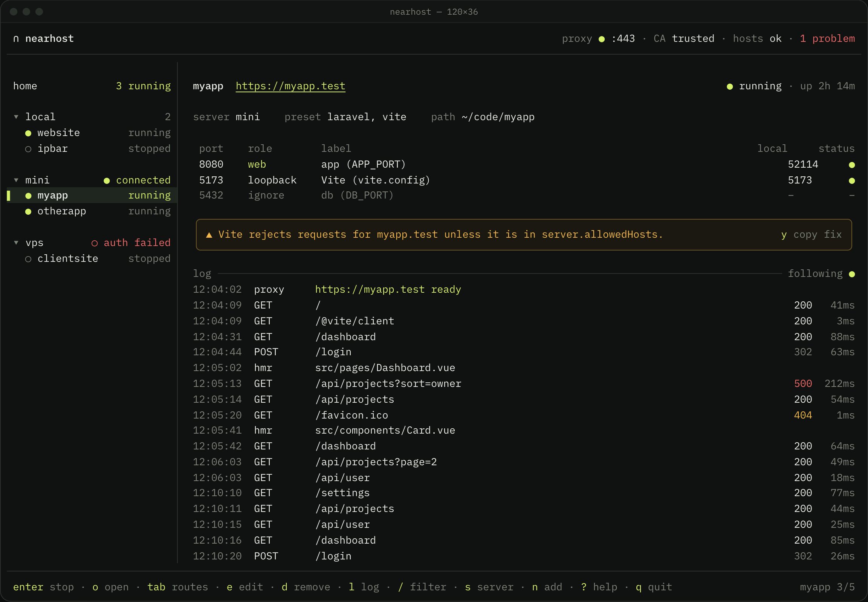This screenshot has height=602, width=868.
Task: Click the green connected dot beside mini
Action: (107, 181)
